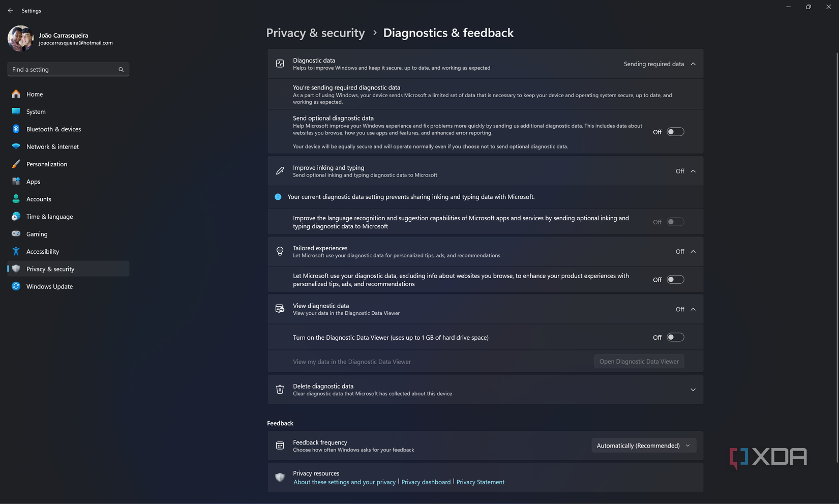
Task: Turn on the Diagnostic Data Viewer switch
Action: [x=675, y=337]
